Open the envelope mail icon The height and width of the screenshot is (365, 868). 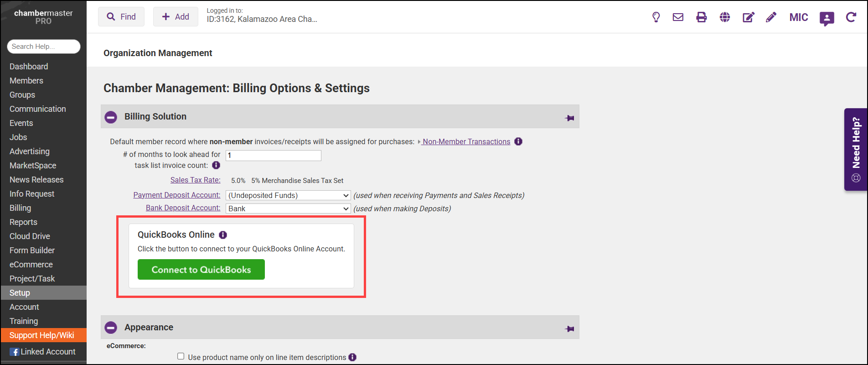(x=678, y=17)
